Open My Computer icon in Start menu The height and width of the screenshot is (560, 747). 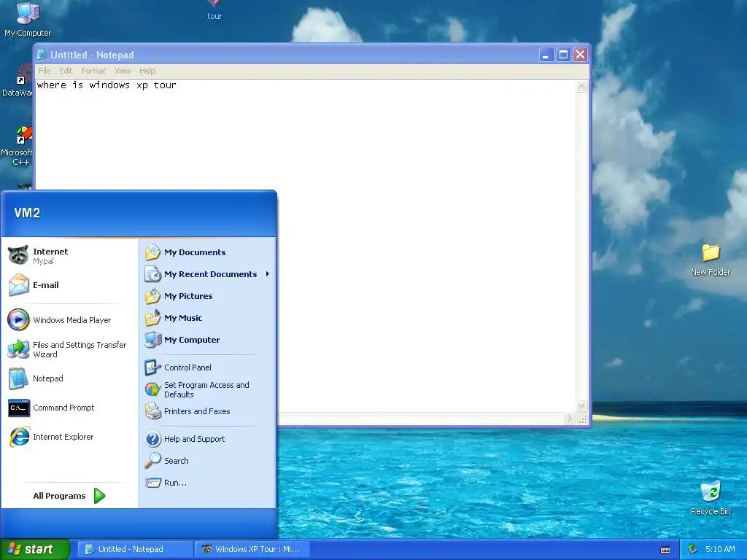pyautogui.click(x=153, y=340)
